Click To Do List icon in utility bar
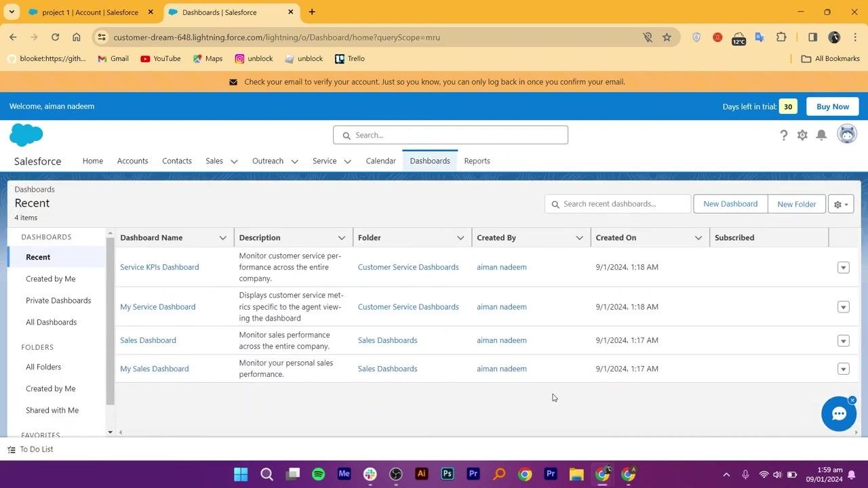The width and height of the screenshot is (868, 488). 12,449
